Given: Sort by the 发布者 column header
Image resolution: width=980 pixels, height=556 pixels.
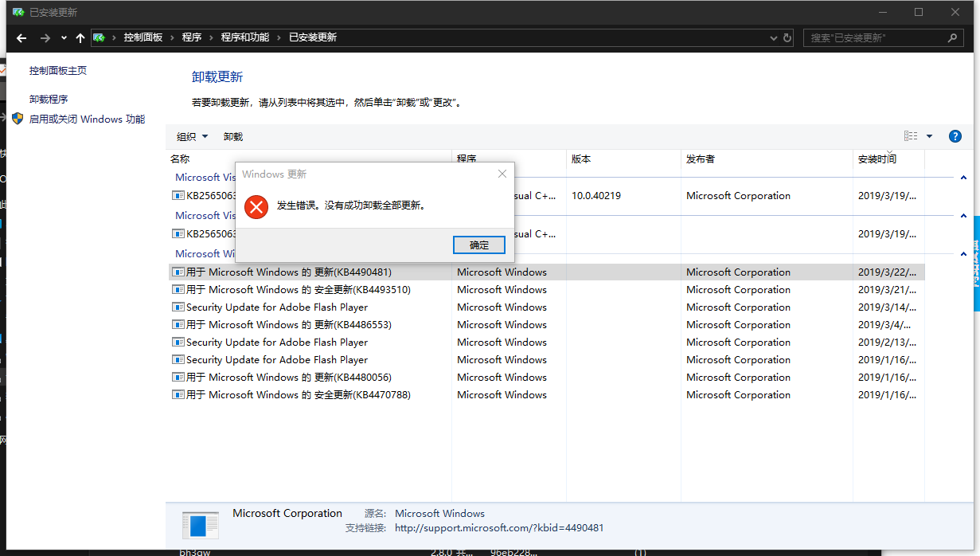Looking at the screenshot, I should click(767, 159).
